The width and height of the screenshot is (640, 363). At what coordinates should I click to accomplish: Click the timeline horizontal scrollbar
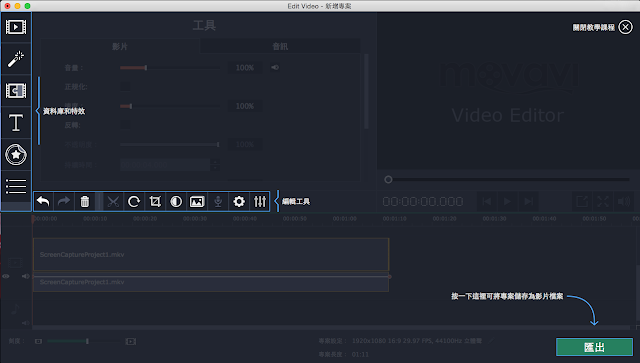click(331, 327)
